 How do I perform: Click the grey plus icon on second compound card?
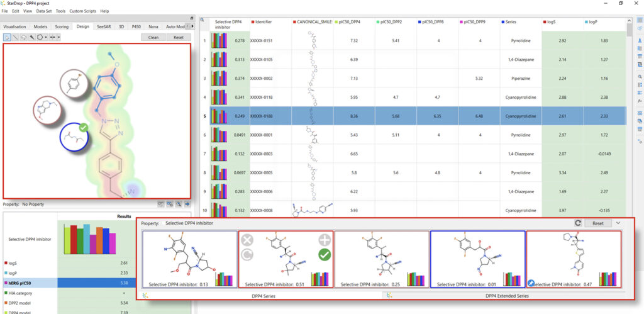point(325,240)
